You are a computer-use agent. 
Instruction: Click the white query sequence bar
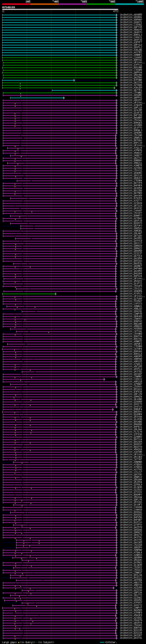coord(60,10)
